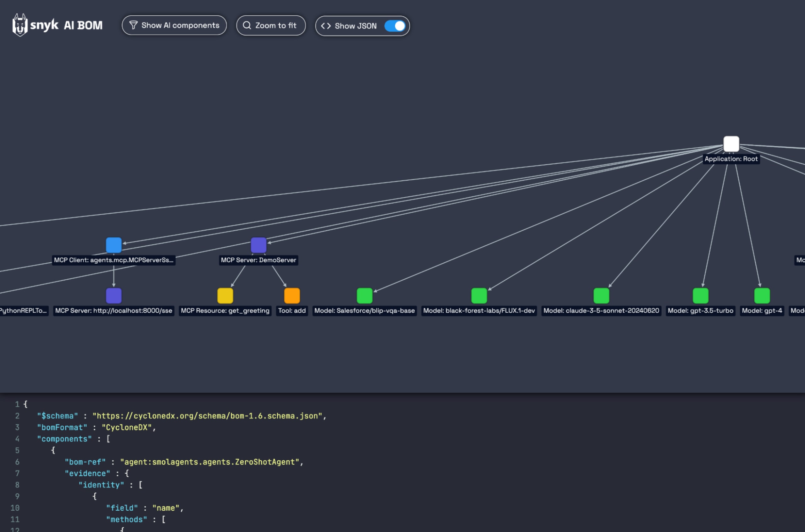Image resolution: width=805 pixels, height=532 pixels.
Task: Click the Application: Root label
Action: coord(731,159)
